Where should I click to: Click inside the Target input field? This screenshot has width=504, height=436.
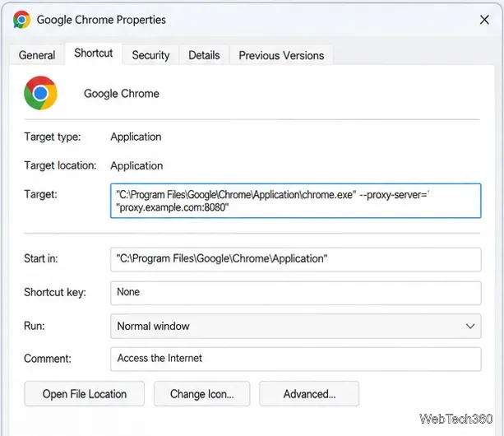(x=296, y=201)
